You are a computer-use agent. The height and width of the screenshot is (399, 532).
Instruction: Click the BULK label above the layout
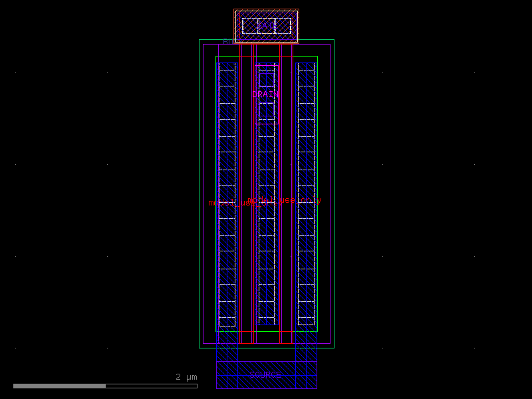click(229, 43)
